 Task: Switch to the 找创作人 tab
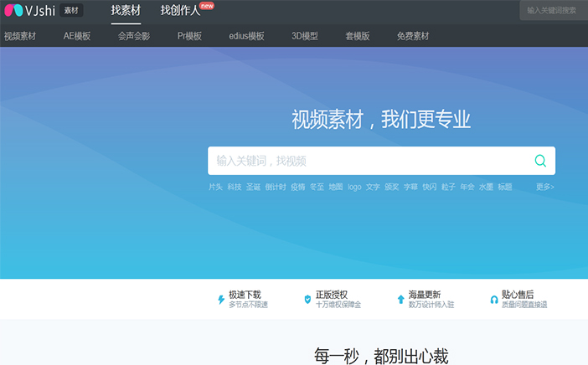point(180,11)
